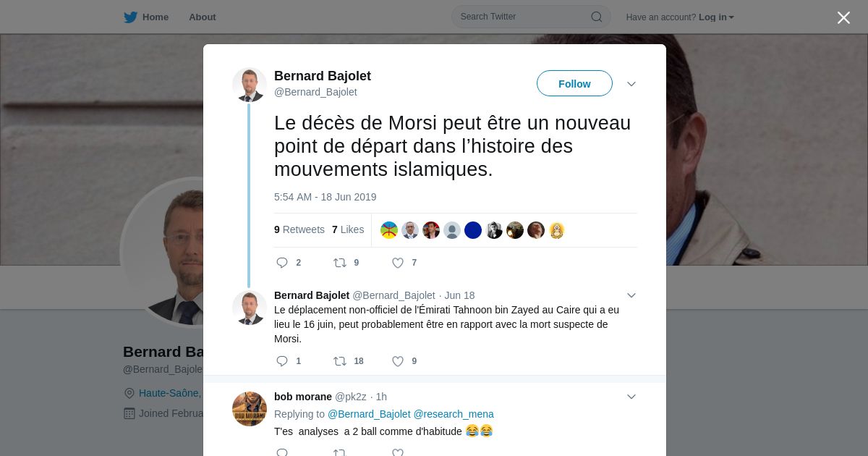
Task: Retweet the thread tweet with 18 retweets
Action: point(340,361)
